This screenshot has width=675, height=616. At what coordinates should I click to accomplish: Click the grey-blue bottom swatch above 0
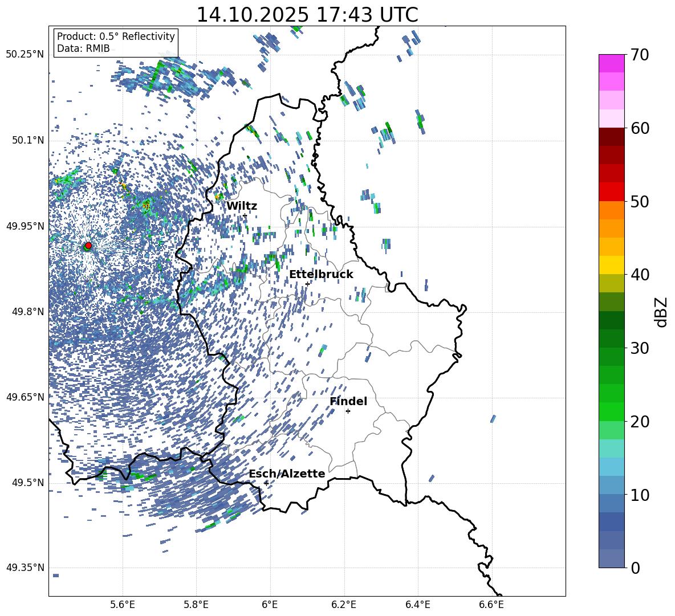click(x=611, y=558)
